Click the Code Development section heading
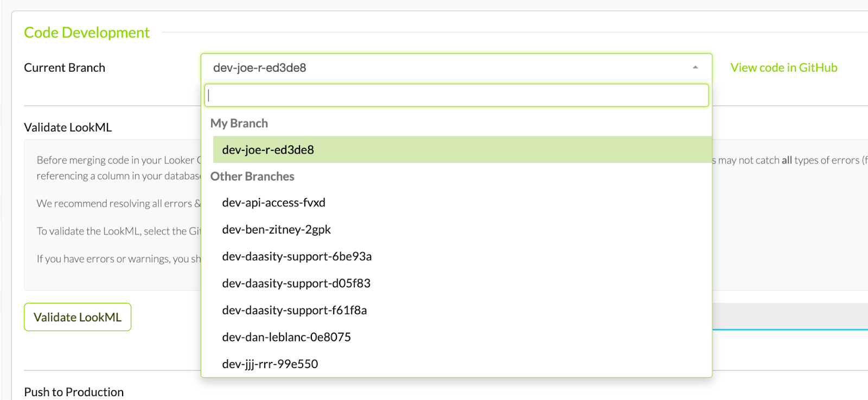Screen dimensions: 868x400 [87, 33]
